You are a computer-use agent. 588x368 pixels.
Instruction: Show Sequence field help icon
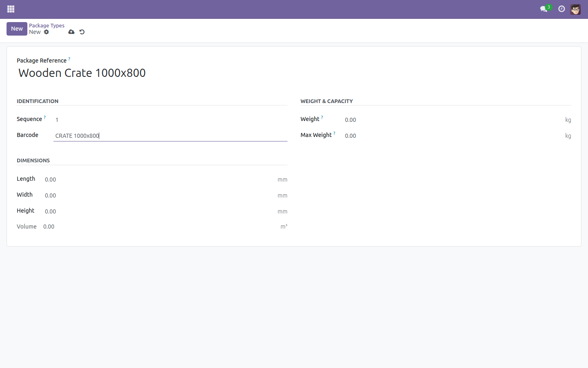pos(45,117)
